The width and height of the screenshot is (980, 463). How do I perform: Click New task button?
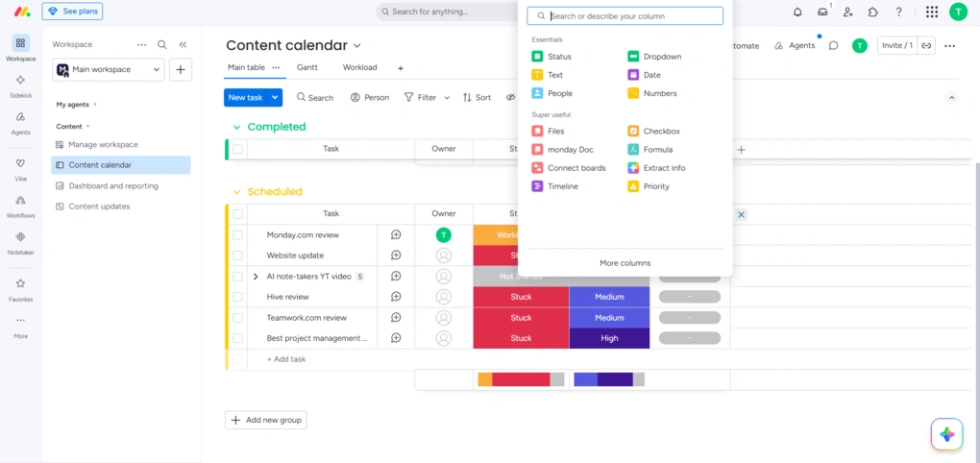pos(246,97)
